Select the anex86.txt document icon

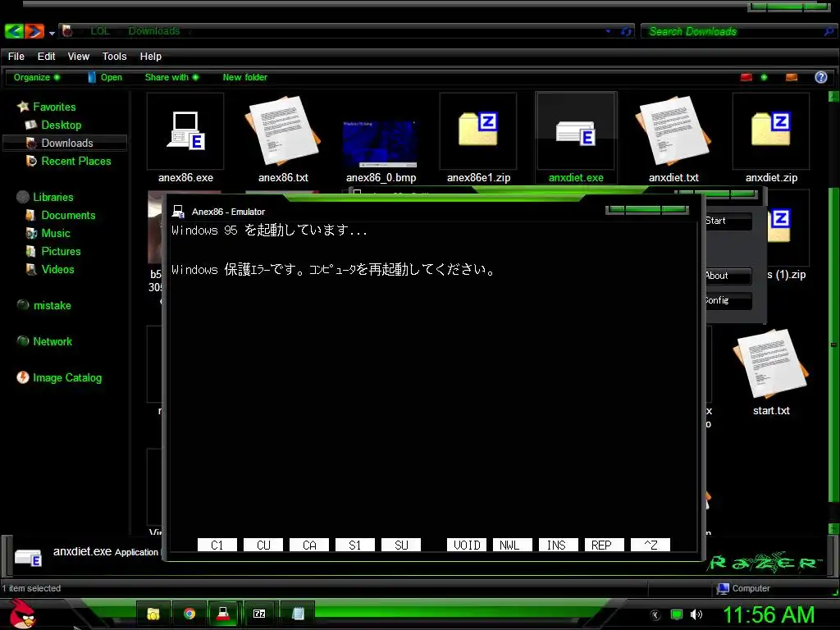click(x=283, y=131)
